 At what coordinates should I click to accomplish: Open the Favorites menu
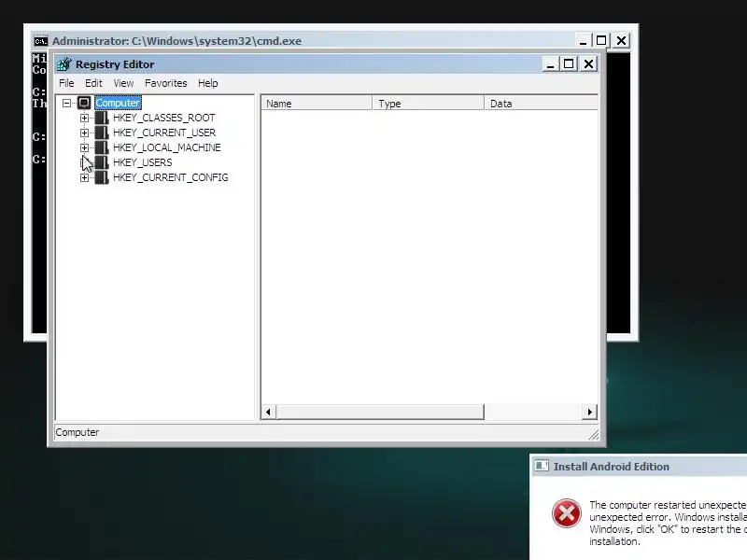pyautogui.click(x=166, y=83)
